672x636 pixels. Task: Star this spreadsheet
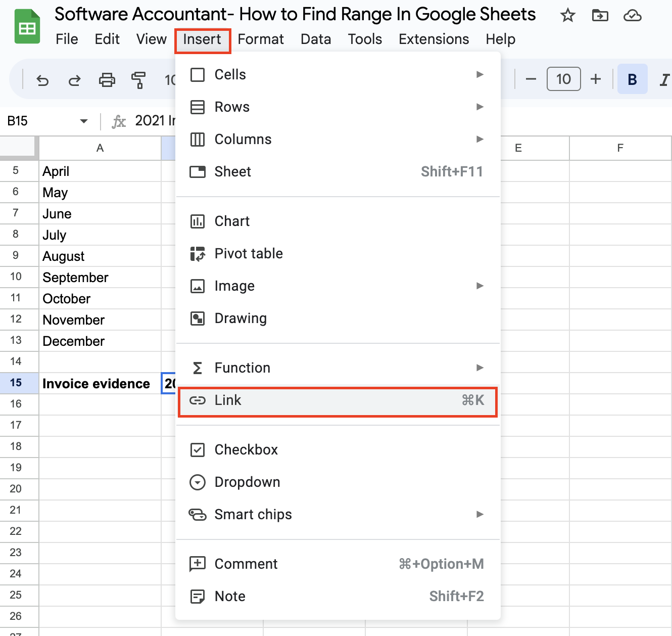pos(568,16)
